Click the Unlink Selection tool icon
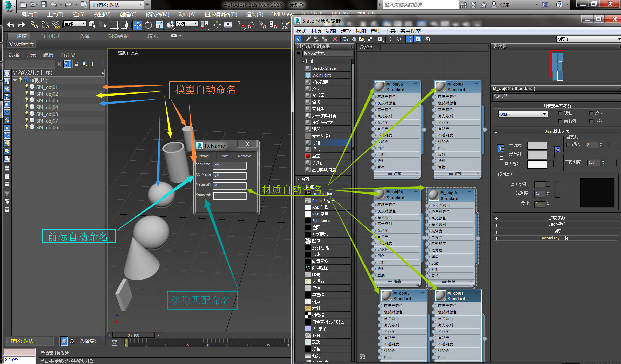This screenshot has width=621, height=364. click(45, 25)
